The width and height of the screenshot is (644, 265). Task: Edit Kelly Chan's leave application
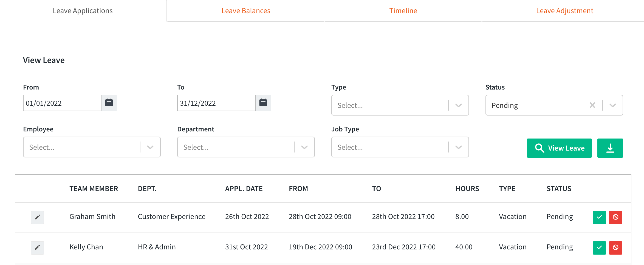click(37, 247)
